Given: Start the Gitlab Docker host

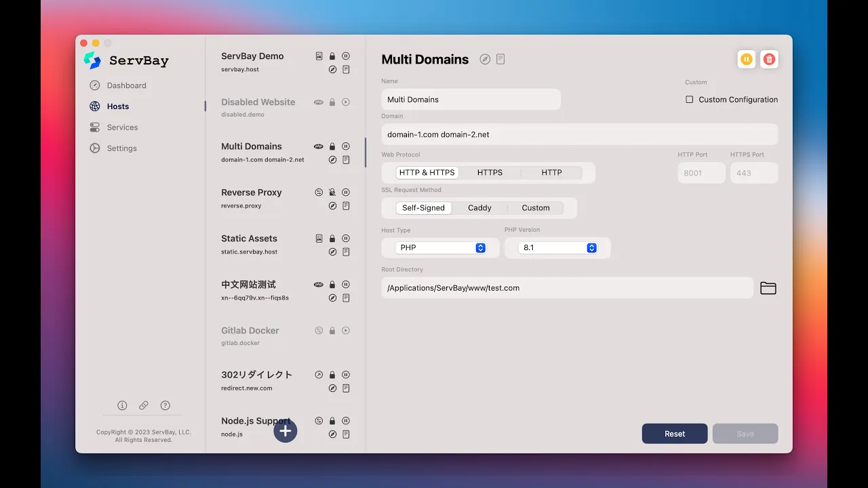Looking at the screenshot, I should tap(346, 331).
